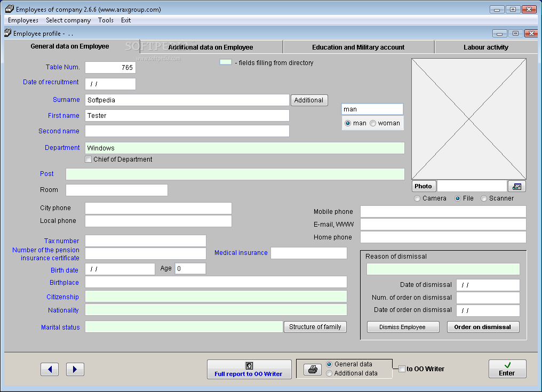Switch to Education and Military account tab

tap(358, 47)
